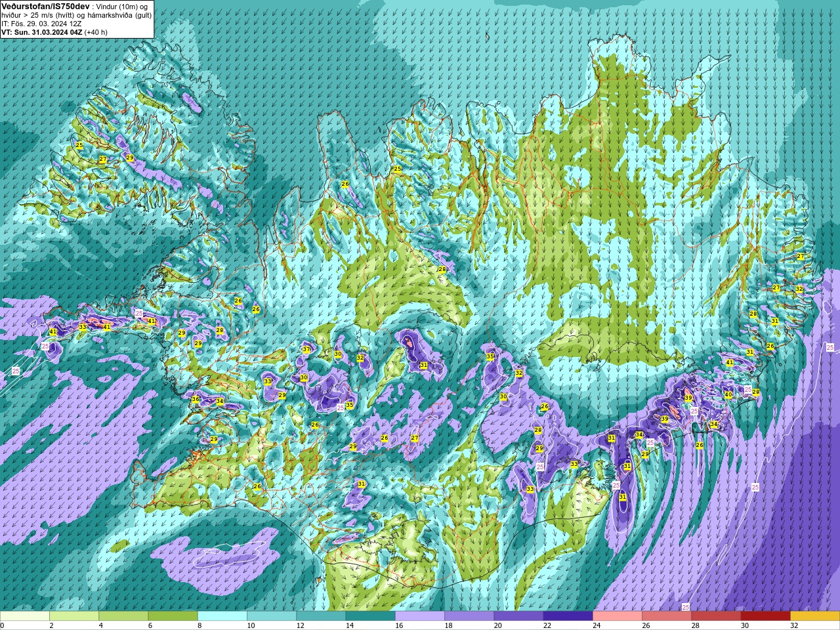Click the '(+40 h)' forecast offset text

[x=96, y=31]
